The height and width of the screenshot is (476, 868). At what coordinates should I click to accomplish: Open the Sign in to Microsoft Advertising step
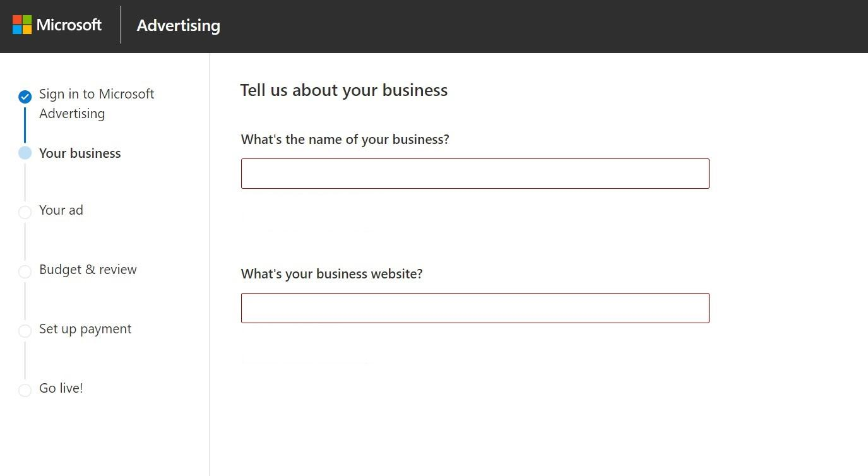click(x=97, y=104)
